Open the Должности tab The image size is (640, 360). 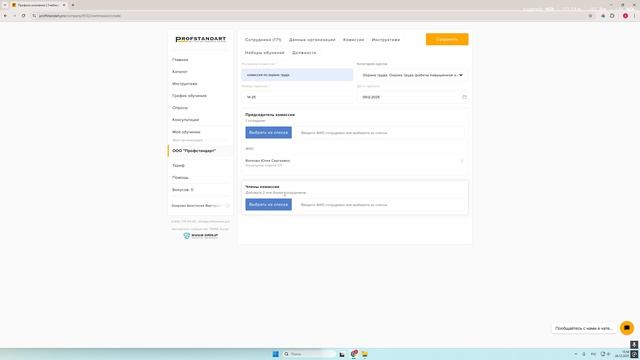tap(304, 53)
